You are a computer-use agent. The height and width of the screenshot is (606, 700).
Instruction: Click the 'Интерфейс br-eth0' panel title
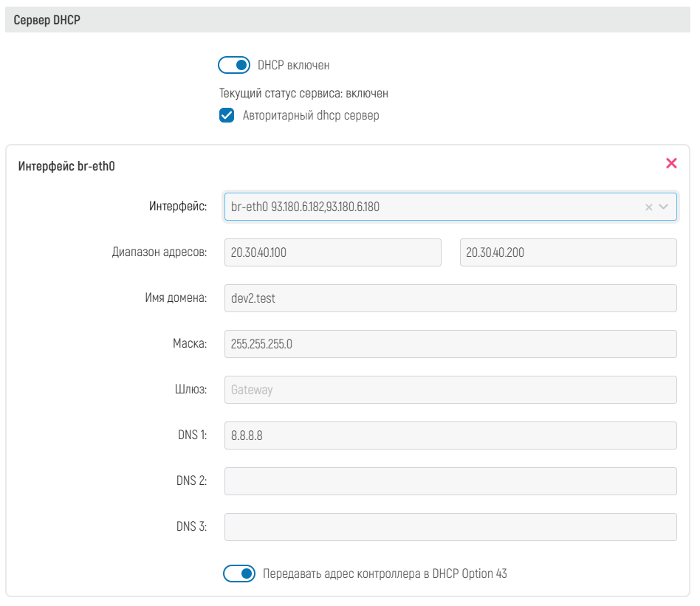click(66, 166)
